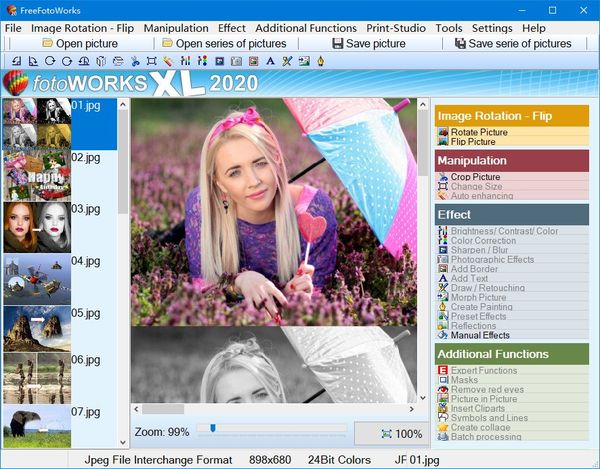Viewport: 600px width, 469px height.
Task: Click the Save picture button
Action: pyautogui.click(x=369, y=44)
